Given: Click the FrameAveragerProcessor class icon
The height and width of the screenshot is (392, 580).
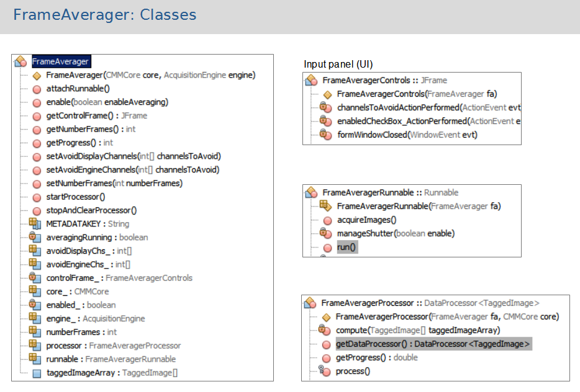Looking at the screenshot, I should [310, 303].
